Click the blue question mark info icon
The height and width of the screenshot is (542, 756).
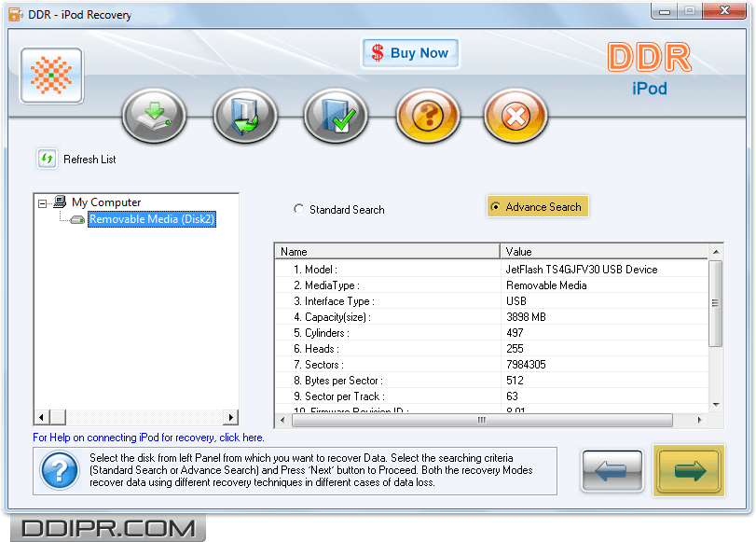pyautogui.click(x=60, y=470)
